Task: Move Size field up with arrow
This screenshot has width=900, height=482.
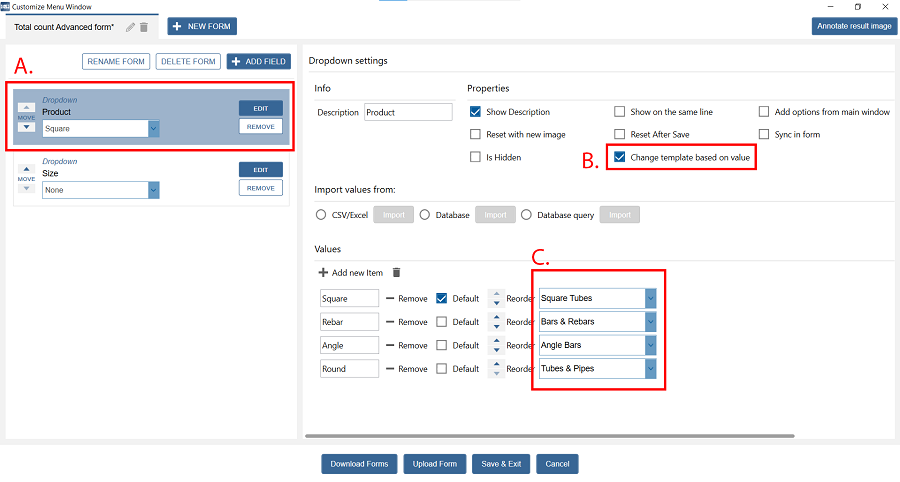Action: [x=27, y=170]
